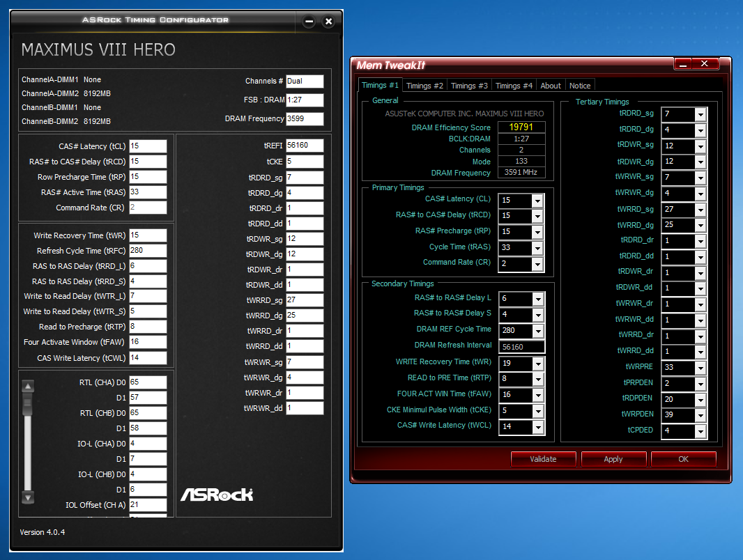Click the tREFI field in ASRock Configurator
This screenshot has width=743, height=560.
pos(305,146)
